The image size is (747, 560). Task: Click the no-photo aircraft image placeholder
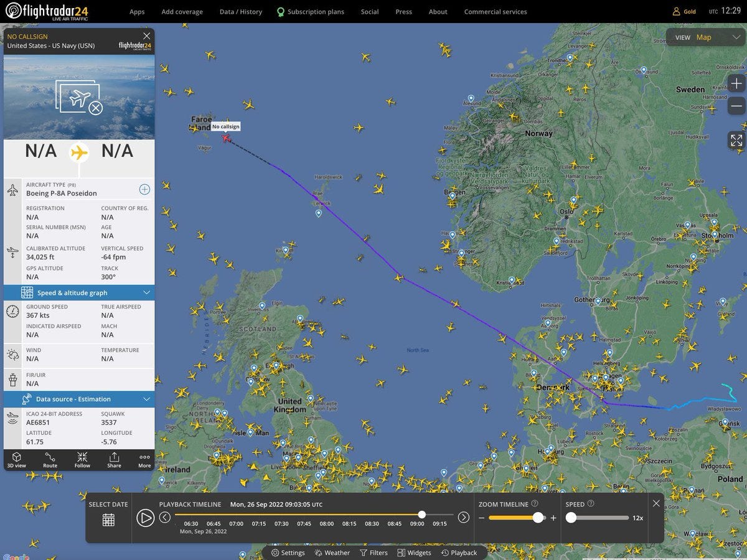click(79, 98)
